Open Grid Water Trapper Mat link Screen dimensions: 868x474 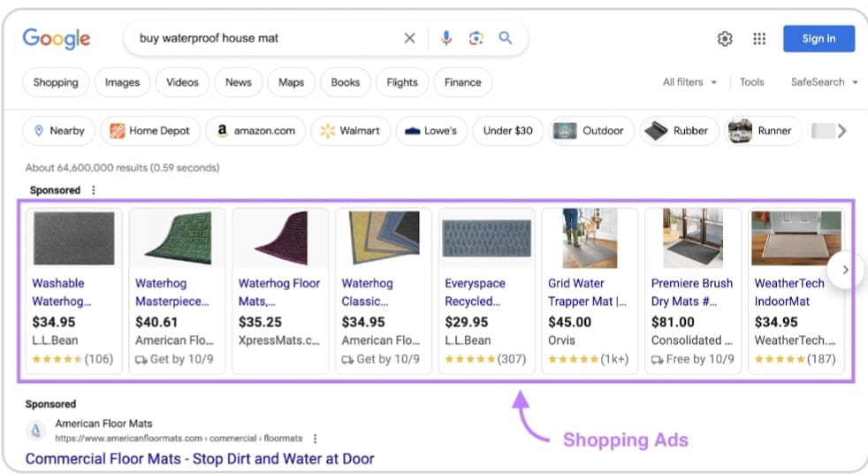coord(587,293)
